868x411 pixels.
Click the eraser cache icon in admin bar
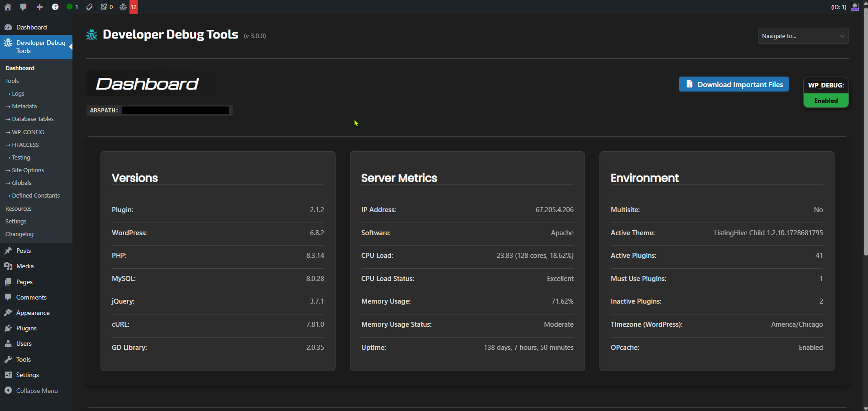(x=89, y=7)
